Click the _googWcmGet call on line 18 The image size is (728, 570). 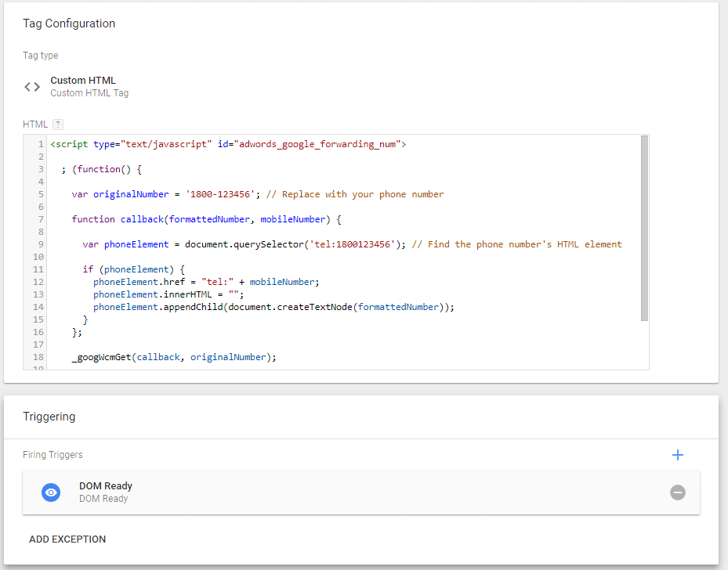coord(174,357)
